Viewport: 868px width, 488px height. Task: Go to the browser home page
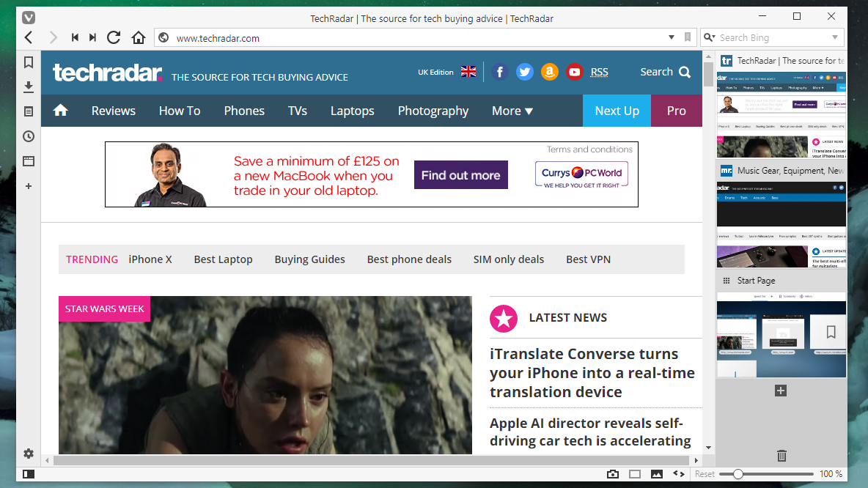tap(139, 37)
